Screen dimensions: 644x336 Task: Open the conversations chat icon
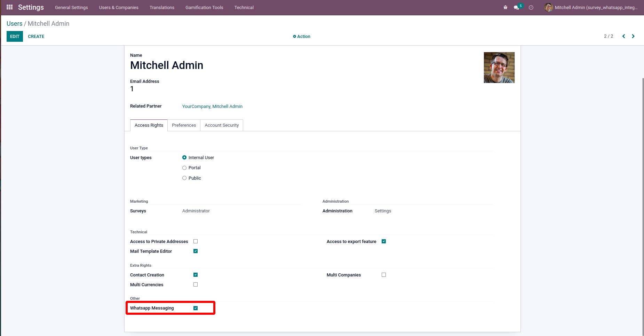[516, 7]
